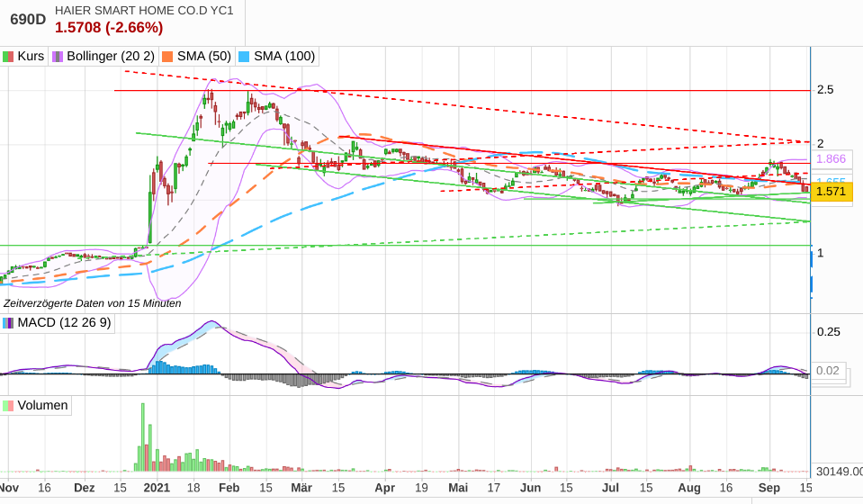The width and height of the screenshot is (863, 504).
Task: Click the Mai date axis label
Action: pos(458,488)
